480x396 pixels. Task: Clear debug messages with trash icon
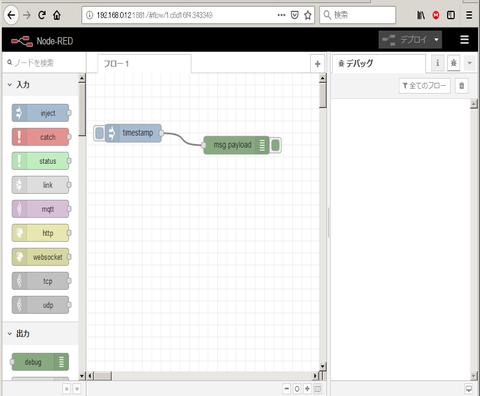[462, 86]
